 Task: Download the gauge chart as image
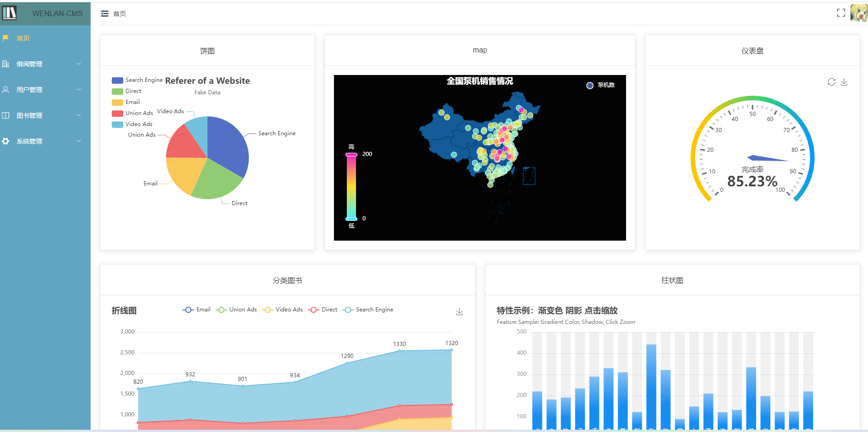(x=844, y=82)
